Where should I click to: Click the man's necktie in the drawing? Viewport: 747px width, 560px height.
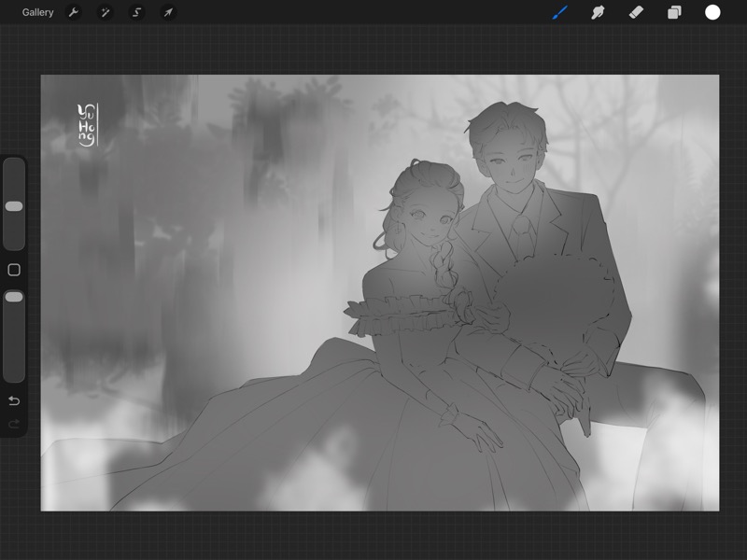click(527, 230)
